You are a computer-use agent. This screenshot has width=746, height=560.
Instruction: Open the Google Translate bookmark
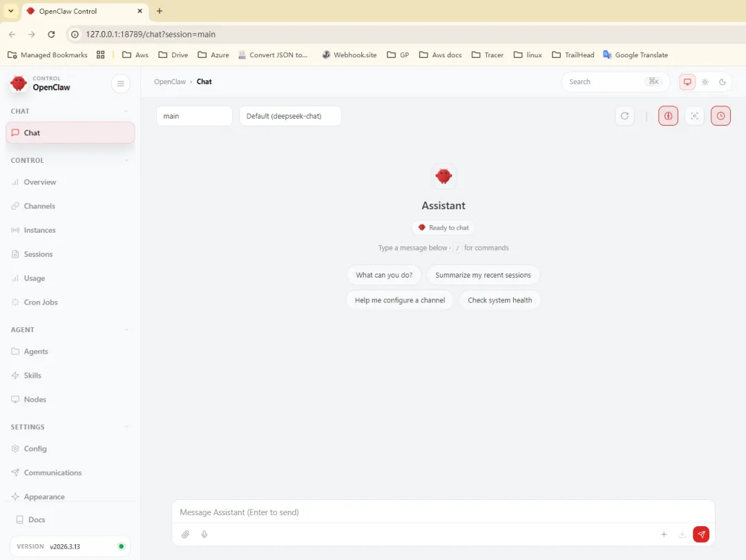pos(635,55)
